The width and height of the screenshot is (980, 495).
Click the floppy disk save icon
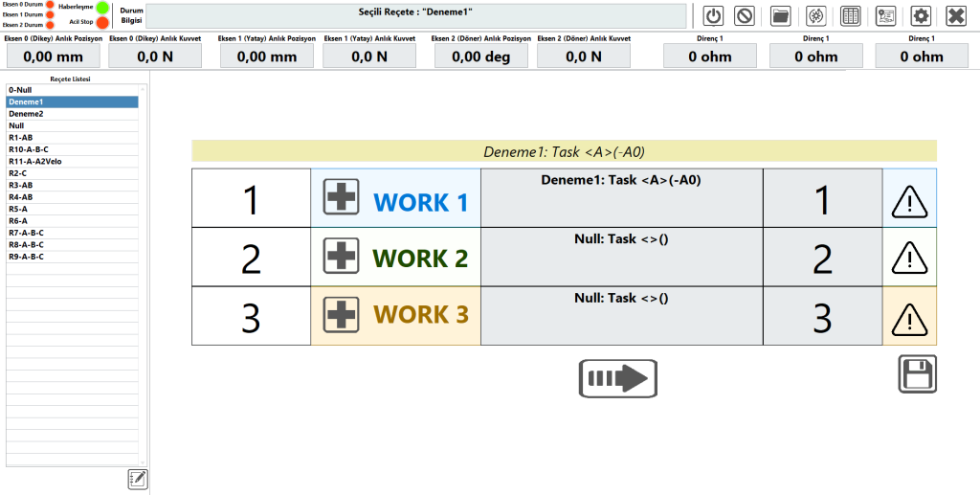(917, 373)
